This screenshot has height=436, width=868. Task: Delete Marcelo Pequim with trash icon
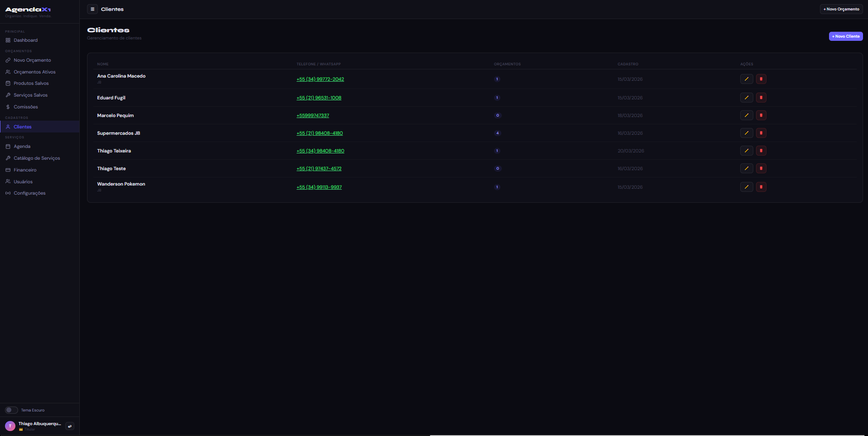point(761,115)
